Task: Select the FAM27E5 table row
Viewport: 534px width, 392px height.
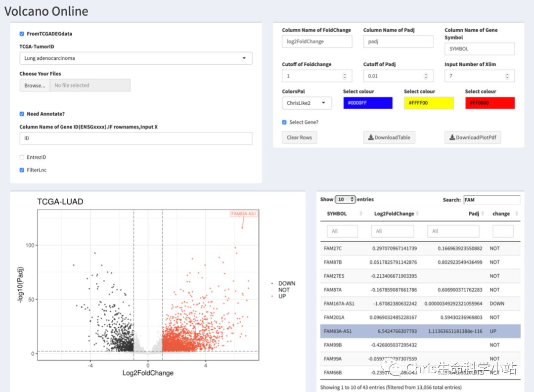Action: pos(420,276)
